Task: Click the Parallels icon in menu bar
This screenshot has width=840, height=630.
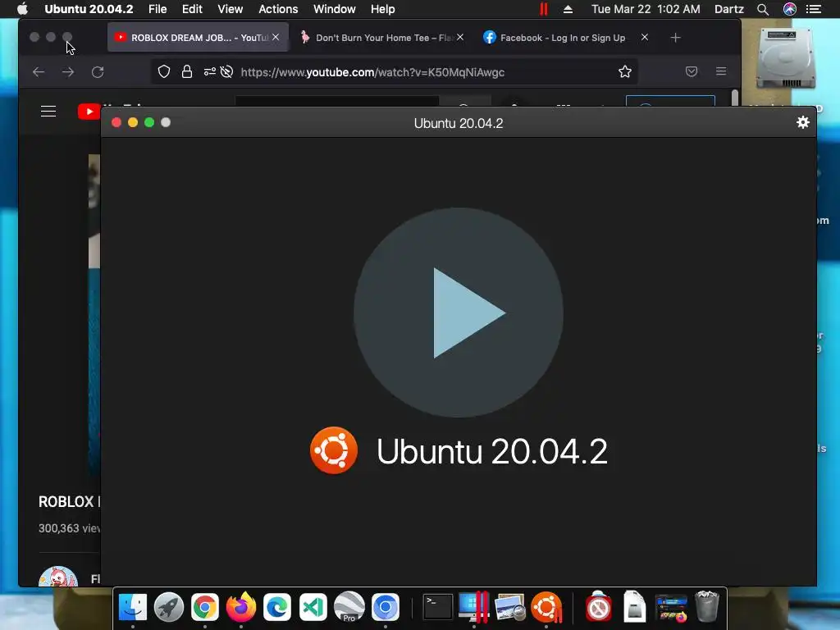Action: pos(544,9)
